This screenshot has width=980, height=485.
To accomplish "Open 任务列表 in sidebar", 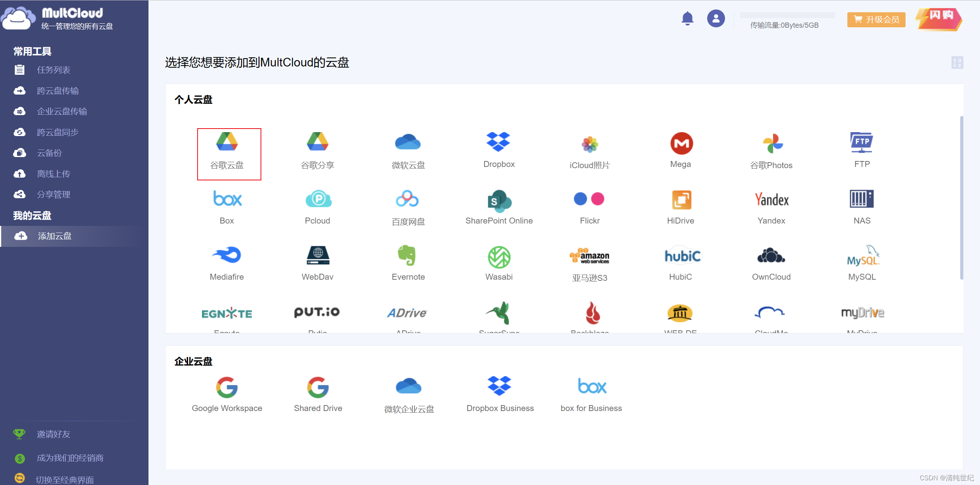I will click(x=53, y=70).
